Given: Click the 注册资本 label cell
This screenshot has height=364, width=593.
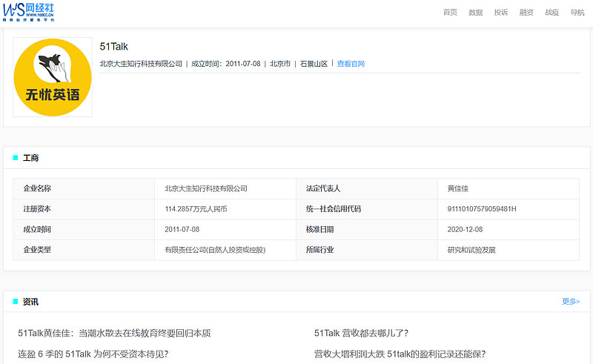Looking at the screenshot, I should [x=84, y=209].
